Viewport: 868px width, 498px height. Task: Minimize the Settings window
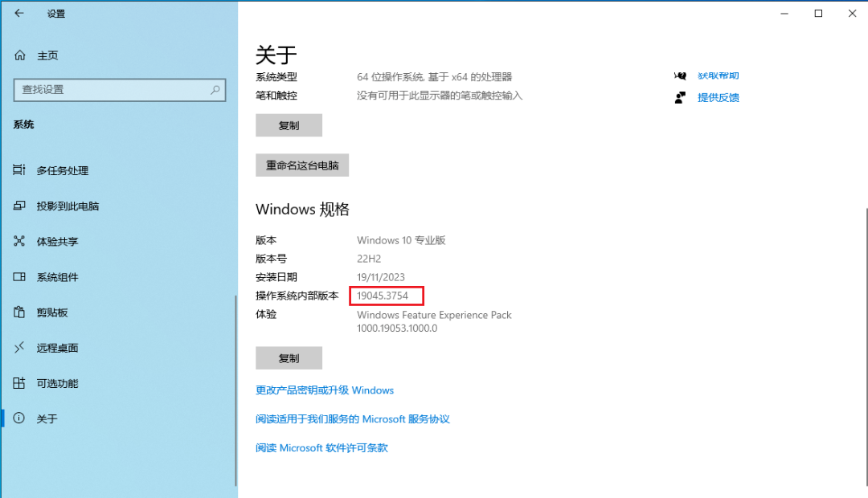[x=784, y=14]
